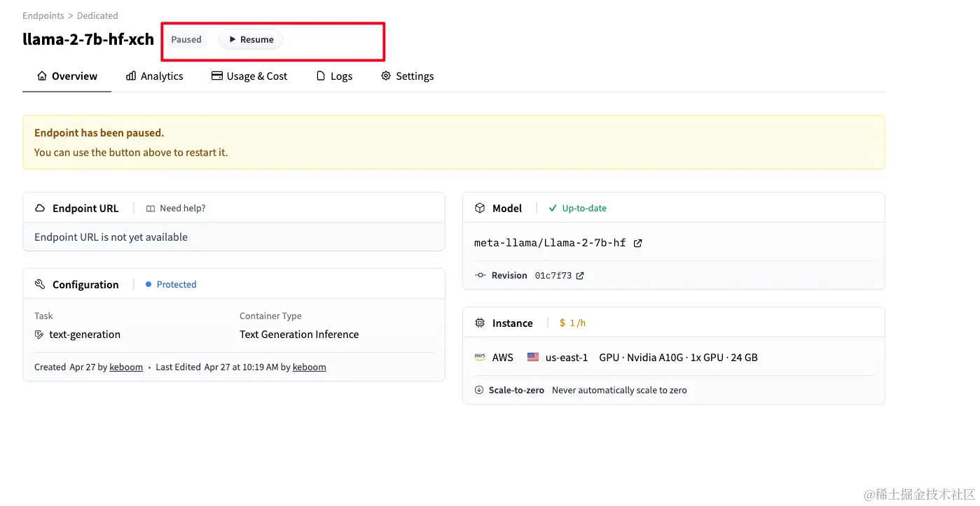Open the Overview tab
The height and width of the screenshot is (506, 980).
67,76
